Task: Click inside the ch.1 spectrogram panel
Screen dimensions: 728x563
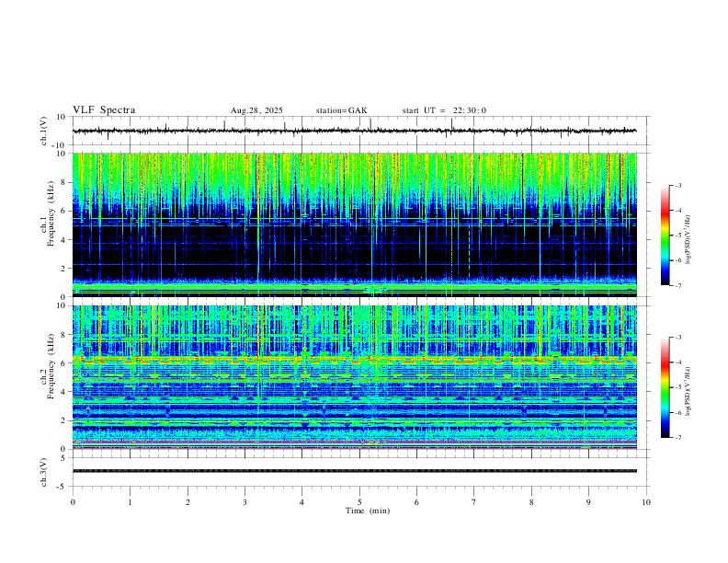Action: [354, 224]
